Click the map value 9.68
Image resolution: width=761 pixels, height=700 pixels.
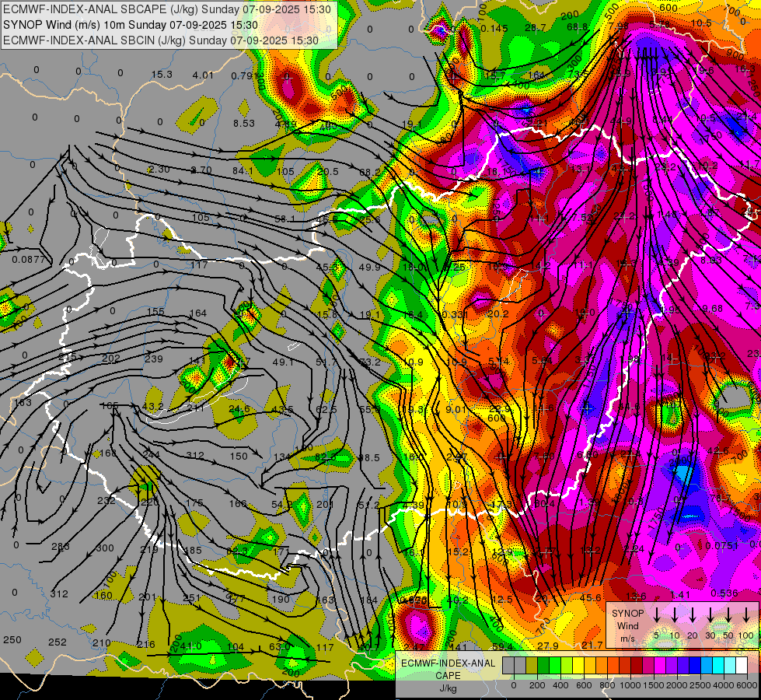pyautogui.click(x=713, y=309)
